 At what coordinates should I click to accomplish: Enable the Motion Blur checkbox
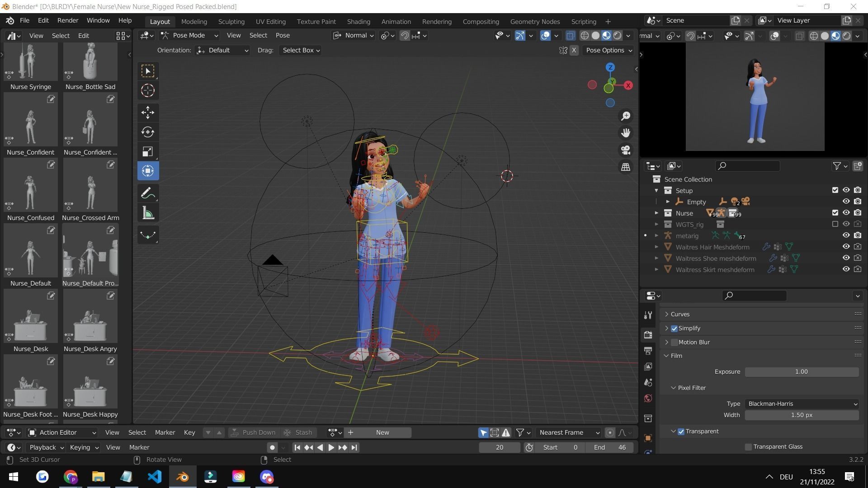point(674,343)
